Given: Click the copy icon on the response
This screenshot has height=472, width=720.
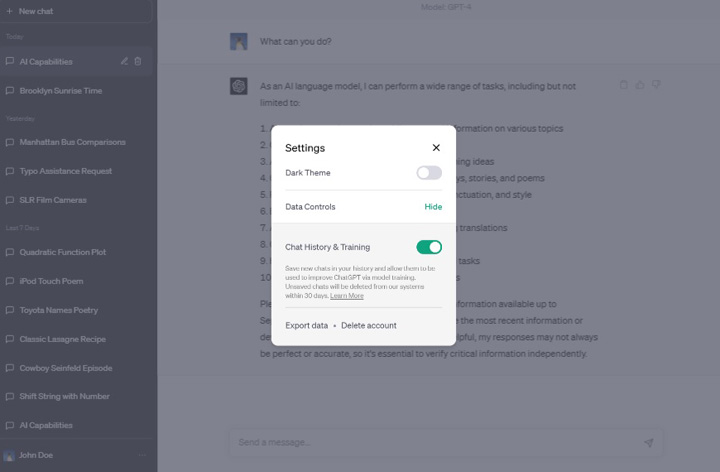Looking at the screenshot, I should click(x=623, y=86).
